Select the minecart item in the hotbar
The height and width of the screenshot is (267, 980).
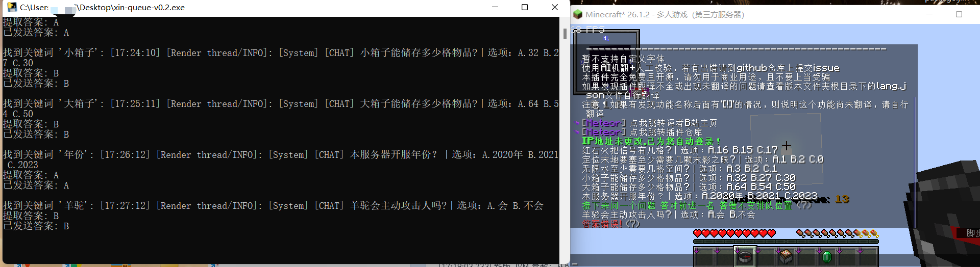click(786, 256)
